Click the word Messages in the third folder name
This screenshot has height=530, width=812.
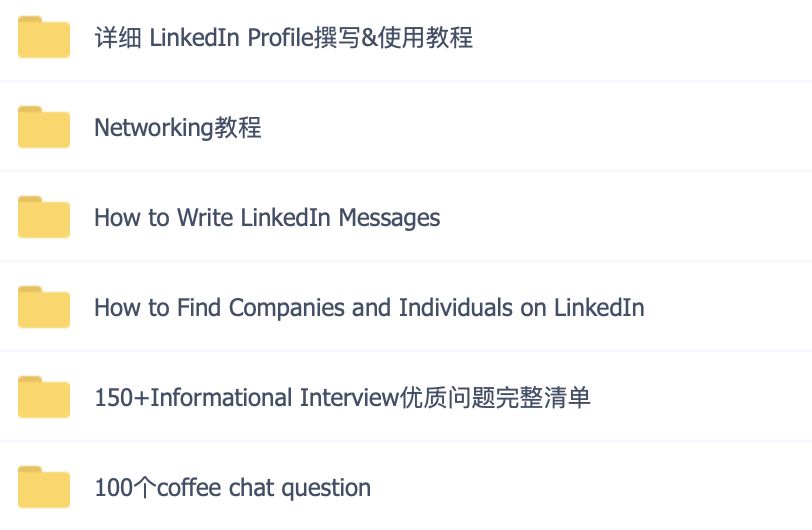tap(389, 218)
